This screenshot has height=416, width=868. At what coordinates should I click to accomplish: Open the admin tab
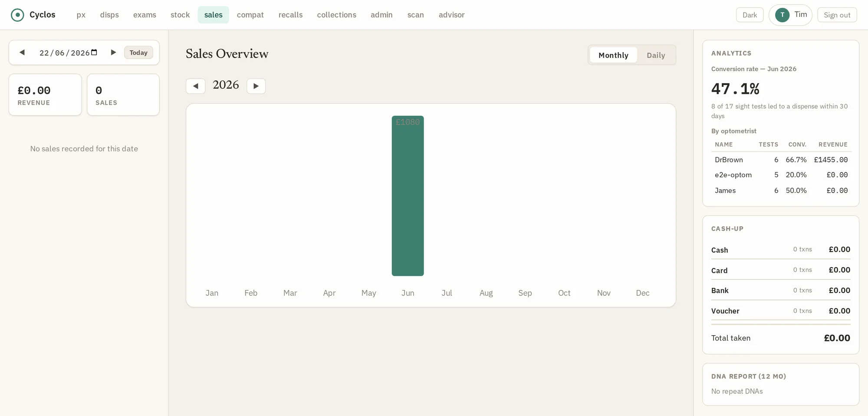click(381, 15)
